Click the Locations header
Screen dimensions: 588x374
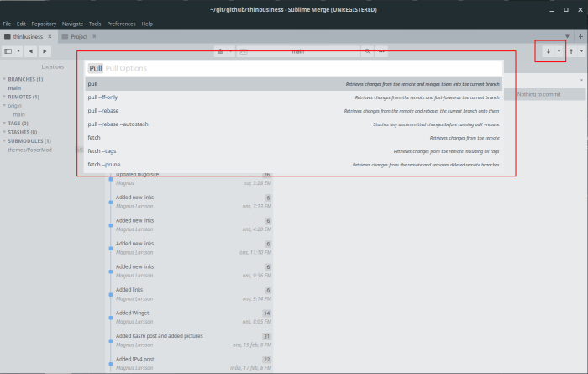52,66
